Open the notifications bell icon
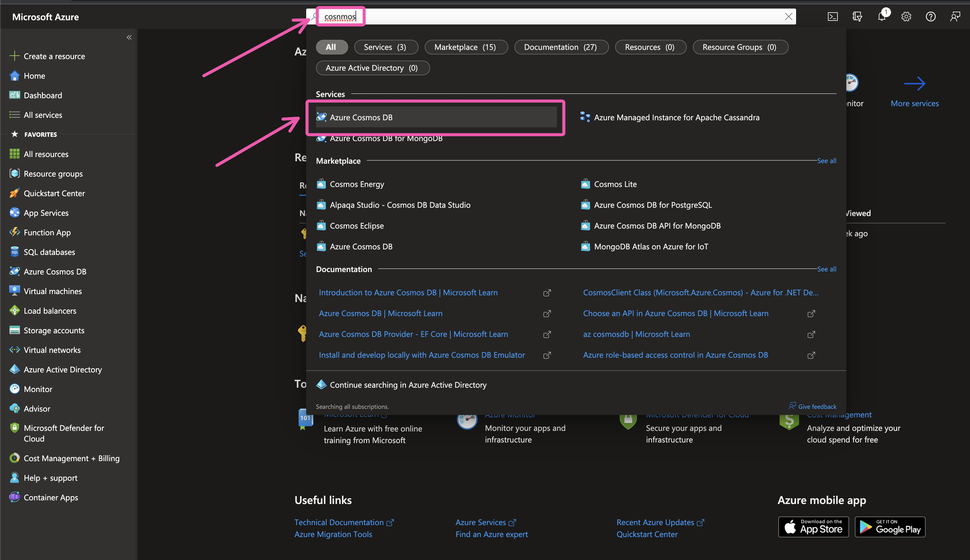970x560 pixels. pyautogui.click(x=882, y=17)
